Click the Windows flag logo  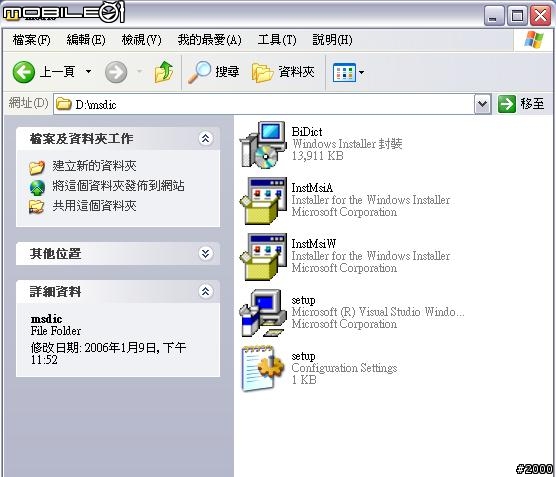(x=534, y=40)
